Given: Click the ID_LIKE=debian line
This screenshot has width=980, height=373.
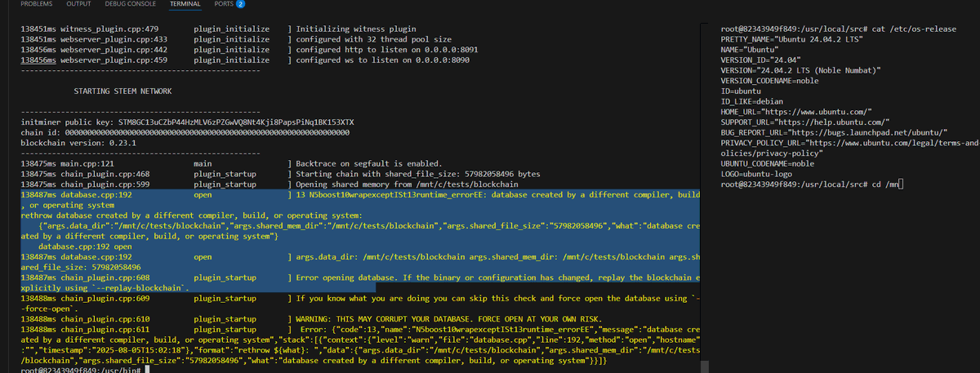Looking at the screenshot, I should click(753, 102).
